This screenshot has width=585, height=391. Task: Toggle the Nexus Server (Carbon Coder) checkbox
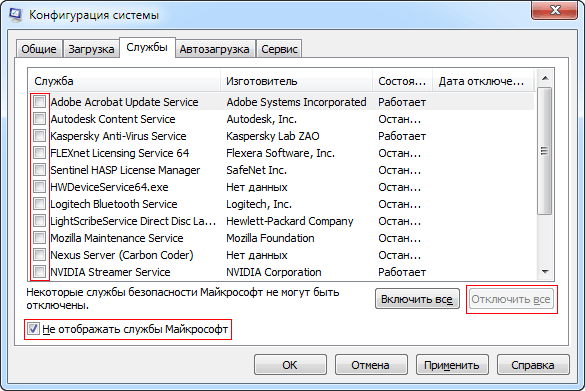(x=39, y=255)
